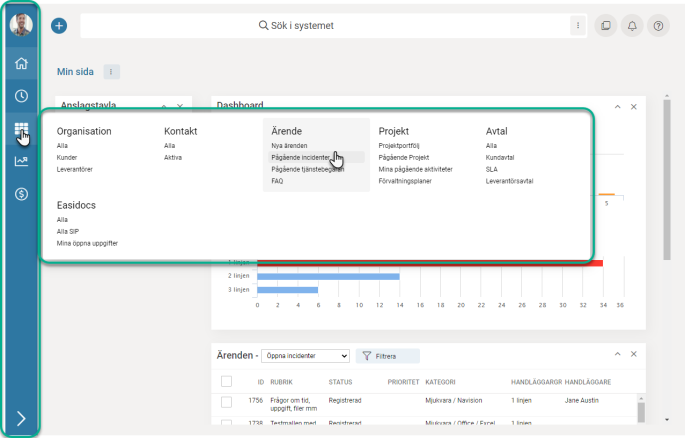Open the statistics chart icon in sidebar
This screenshot has width=685, height=438.
pyautogui.click(x=21, y=161)
